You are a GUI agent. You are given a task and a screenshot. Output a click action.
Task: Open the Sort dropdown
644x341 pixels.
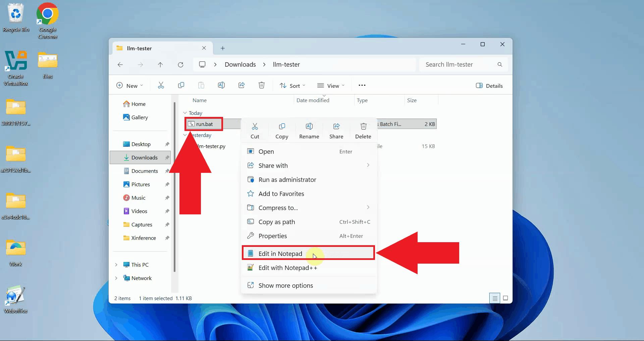point(292,85)
